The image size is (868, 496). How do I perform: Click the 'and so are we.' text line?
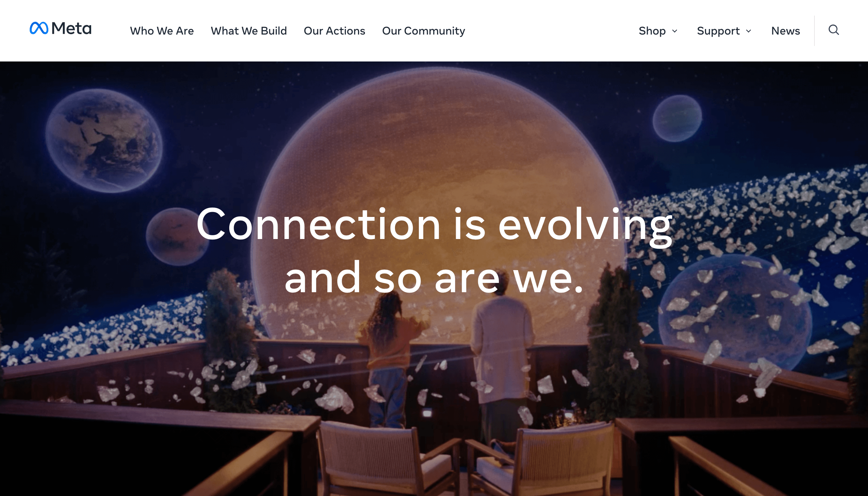point(434,278)
